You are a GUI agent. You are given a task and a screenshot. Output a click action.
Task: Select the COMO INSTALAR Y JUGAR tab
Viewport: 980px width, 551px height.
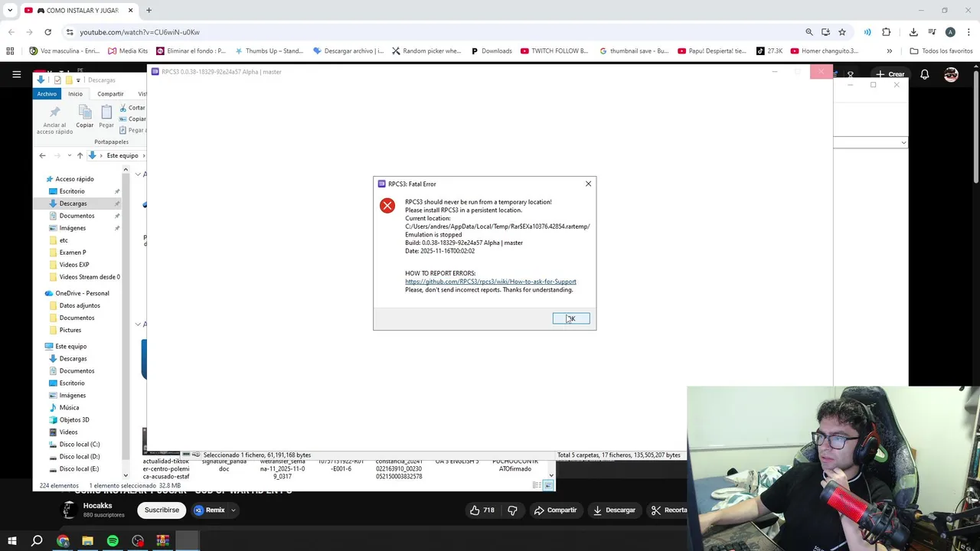click(x=78, y=10)
